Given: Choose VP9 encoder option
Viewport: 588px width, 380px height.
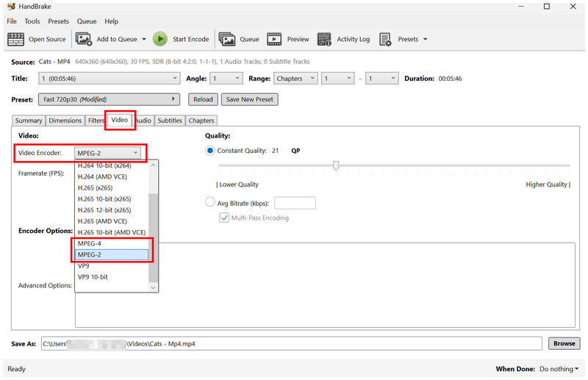Looking at the screenshot, I should point(112,265).
